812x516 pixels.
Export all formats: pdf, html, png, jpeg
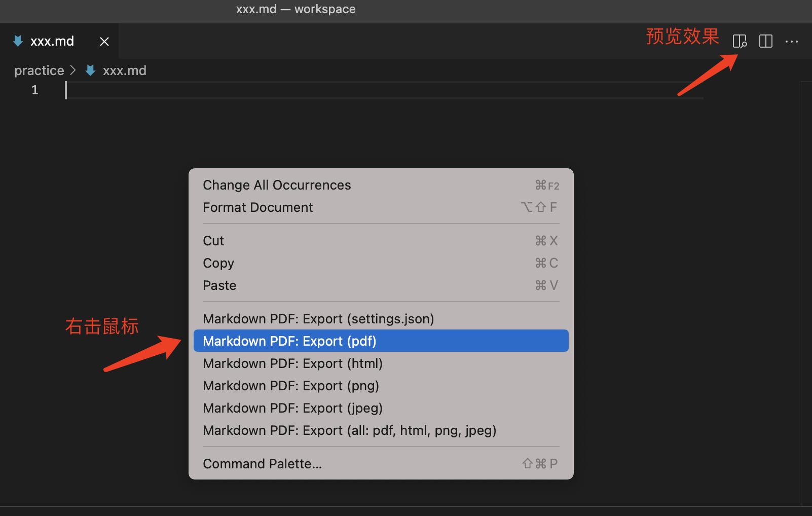click(350, 430)
